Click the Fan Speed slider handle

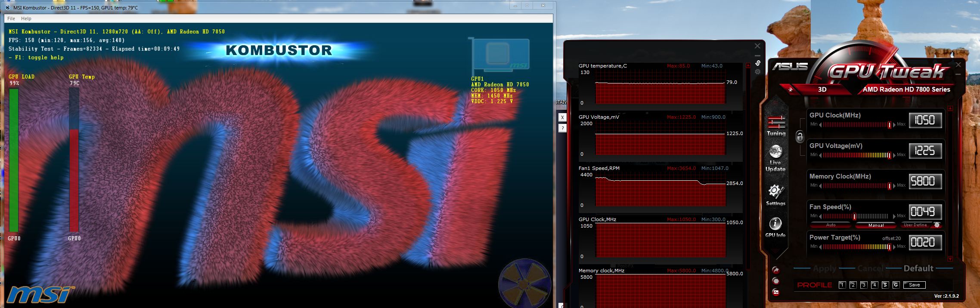click(854, 216)
